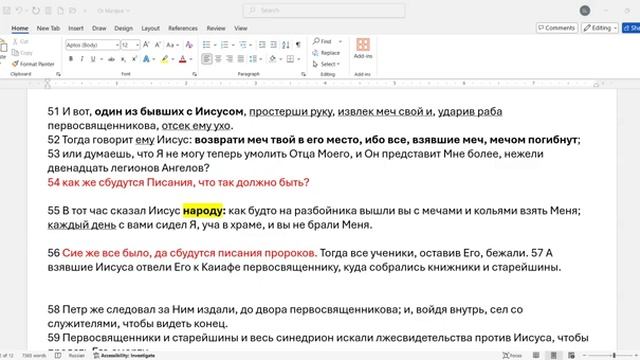Viewport: 640px width, 360px height.
Task: Clear all formatting
Action: [189, 44]
